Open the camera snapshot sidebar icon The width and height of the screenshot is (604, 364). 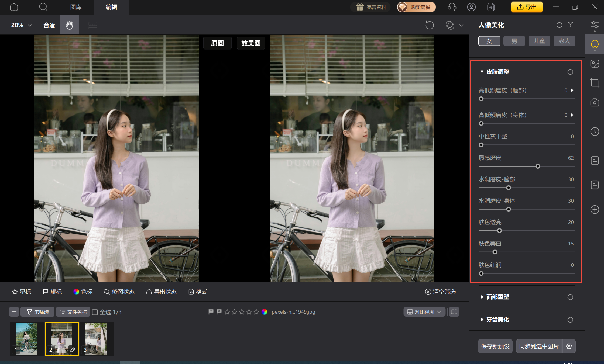[595, 103]
